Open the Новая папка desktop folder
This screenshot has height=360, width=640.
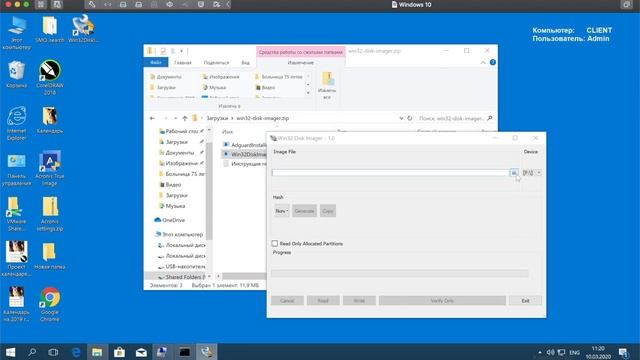pos(49,256)
